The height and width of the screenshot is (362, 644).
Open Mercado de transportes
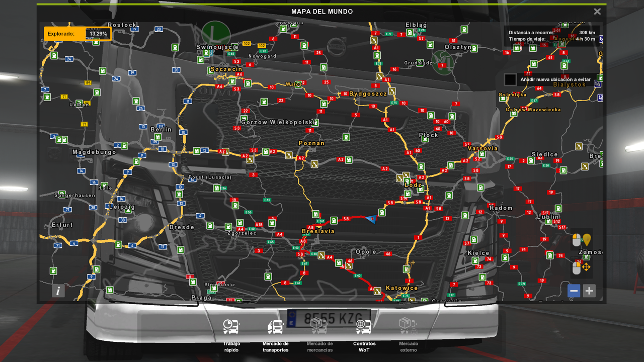[x=275, y=335]
